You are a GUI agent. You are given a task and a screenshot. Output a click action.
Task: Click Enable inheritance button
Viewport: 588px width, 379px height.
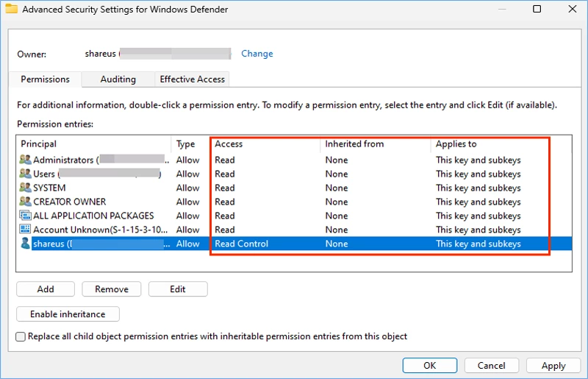pyautogui.click(x=68, y=314)
